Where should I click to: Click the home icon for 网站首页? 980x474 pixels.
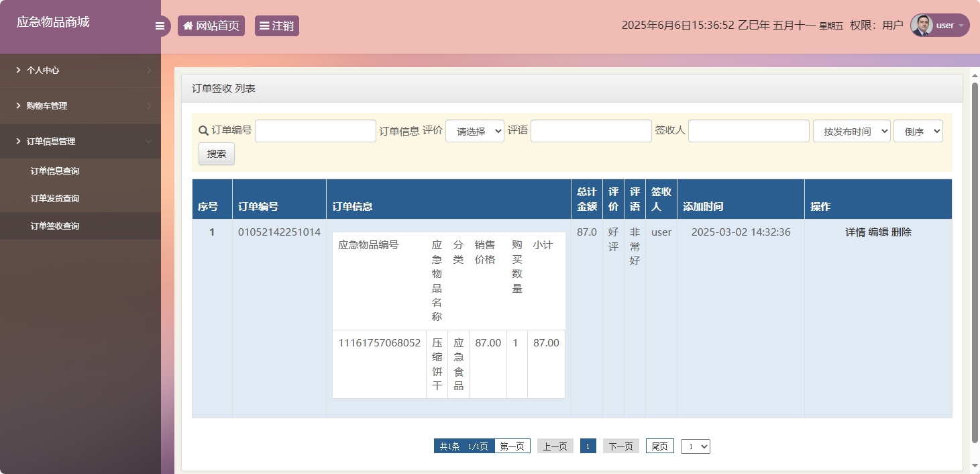[x=188, y=26]
